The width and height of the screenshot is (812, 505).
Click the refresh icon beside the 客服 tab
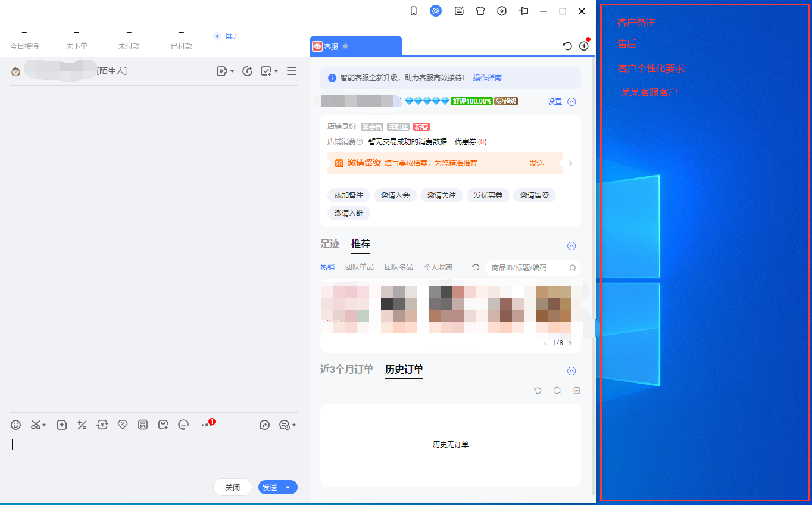coord(567,46)
